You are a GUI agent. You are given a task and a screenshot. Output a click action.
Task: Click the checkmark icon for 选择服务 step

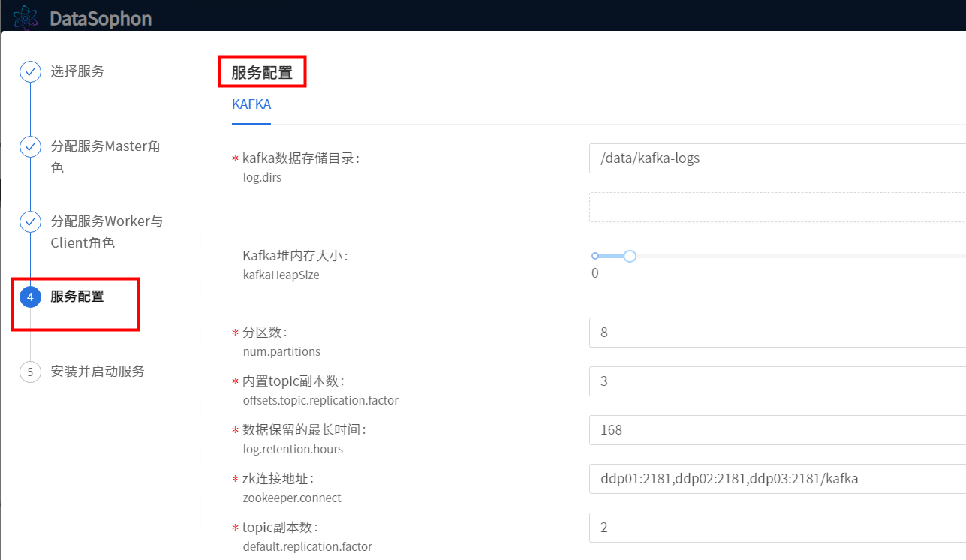pos(30,72)
